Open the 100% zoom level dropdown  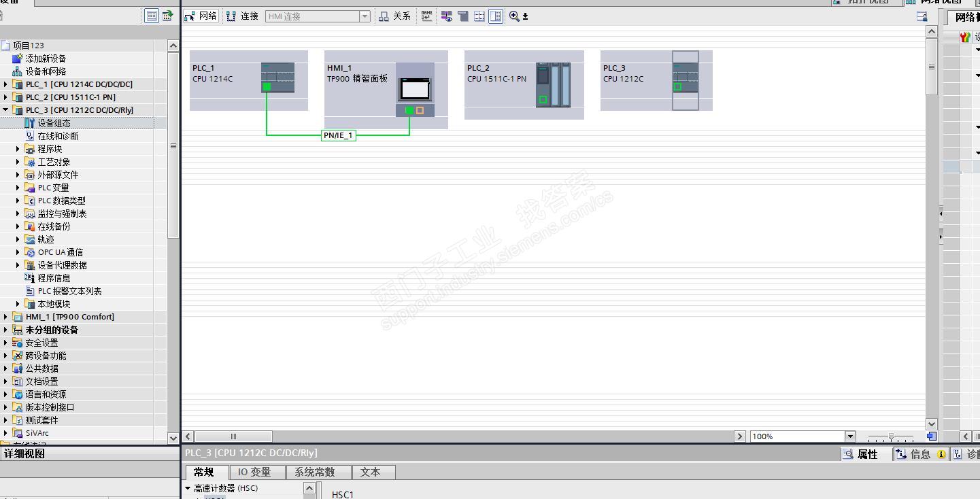(850, 436)
